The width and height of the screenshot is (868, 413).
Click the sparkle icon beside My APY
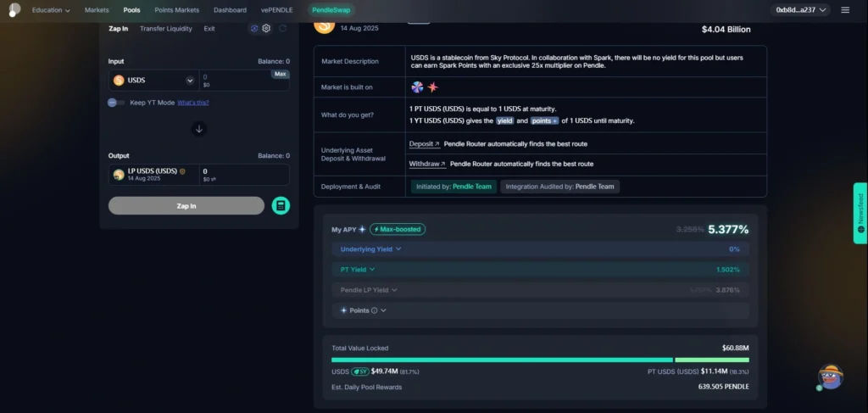coord(362,229)
